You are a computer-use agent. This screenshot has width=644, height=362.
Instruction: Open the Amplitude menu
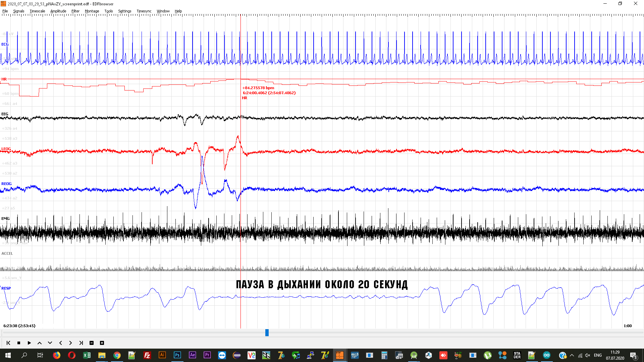58,11
